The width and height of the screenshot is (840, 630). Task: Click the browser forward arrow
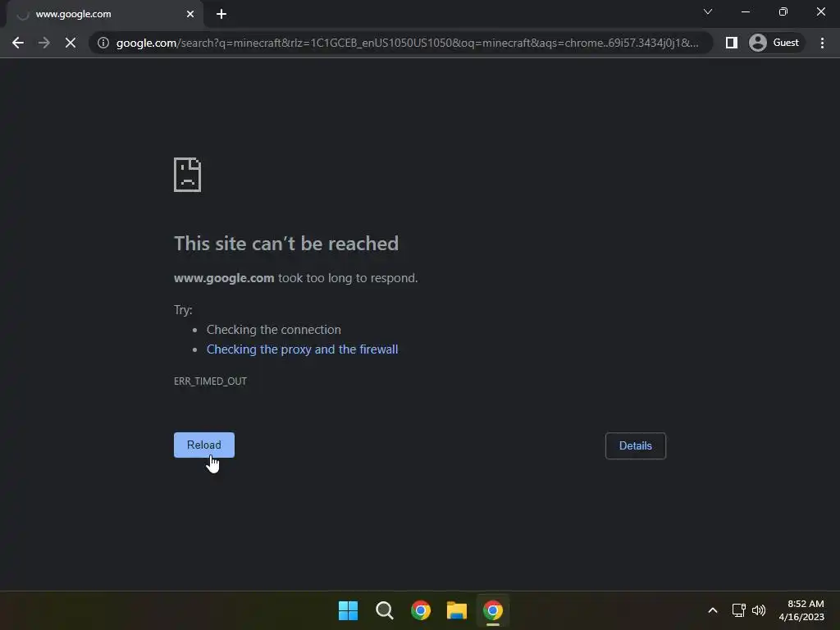click(44, 43)
